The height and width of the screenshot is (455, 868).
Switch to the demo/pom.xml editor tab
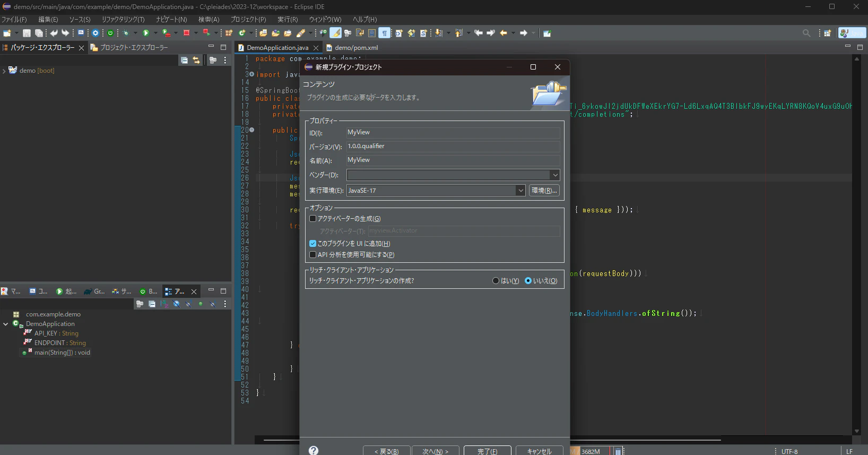pyautogui.click(x=352, y=48)
